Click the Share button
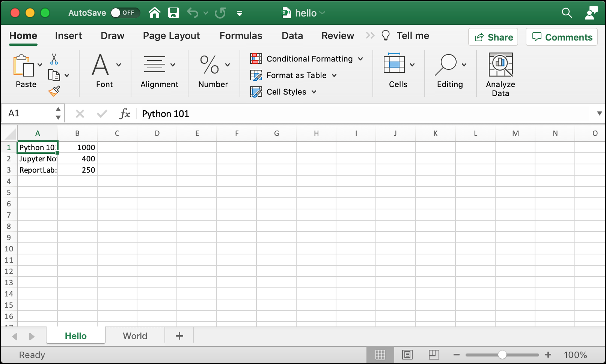 (493, 37)
